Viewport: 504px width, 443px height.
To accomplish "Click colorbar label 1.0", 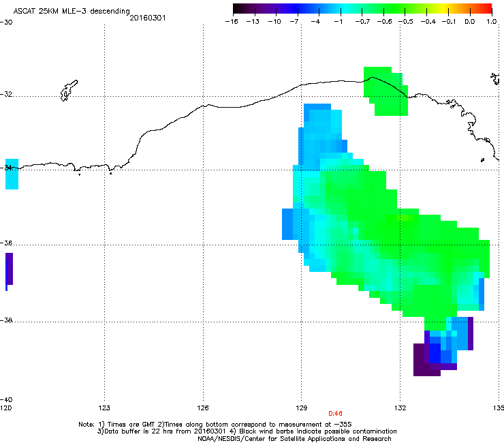I will (x=492, y=22).
